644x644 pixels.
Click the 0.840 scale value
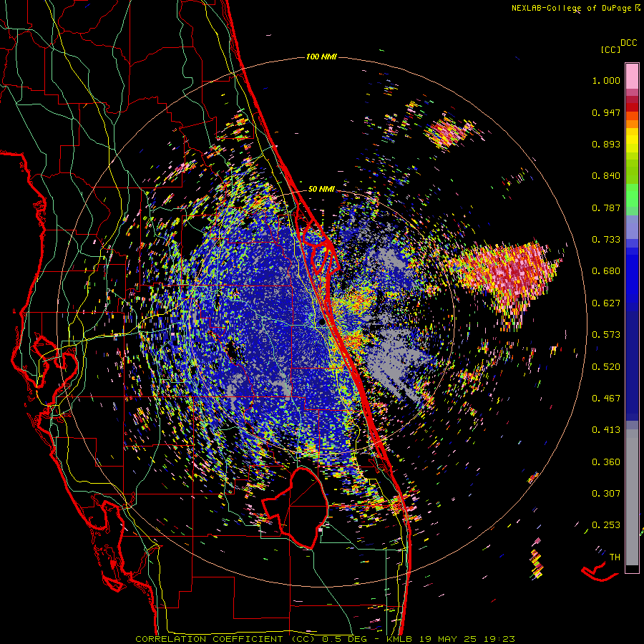point(606,176)
